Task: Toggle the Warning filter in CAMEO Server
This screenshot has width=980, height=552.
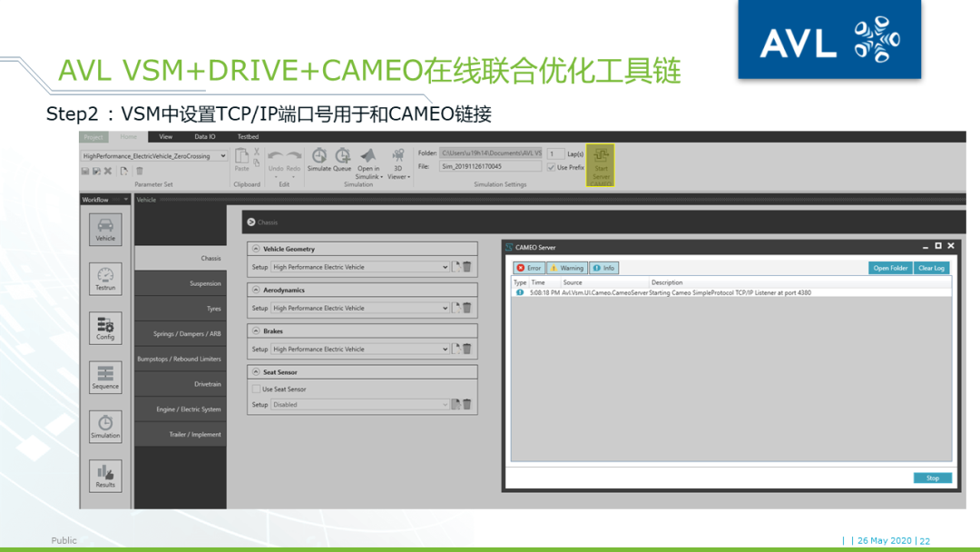Action: (x=567, y=267)
